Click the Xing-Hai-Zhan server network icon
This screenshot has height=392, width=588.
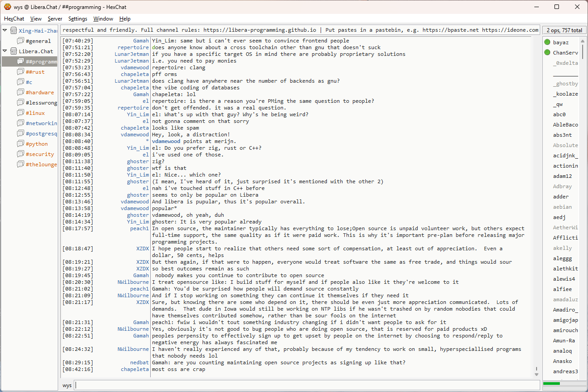coord(13,31)
